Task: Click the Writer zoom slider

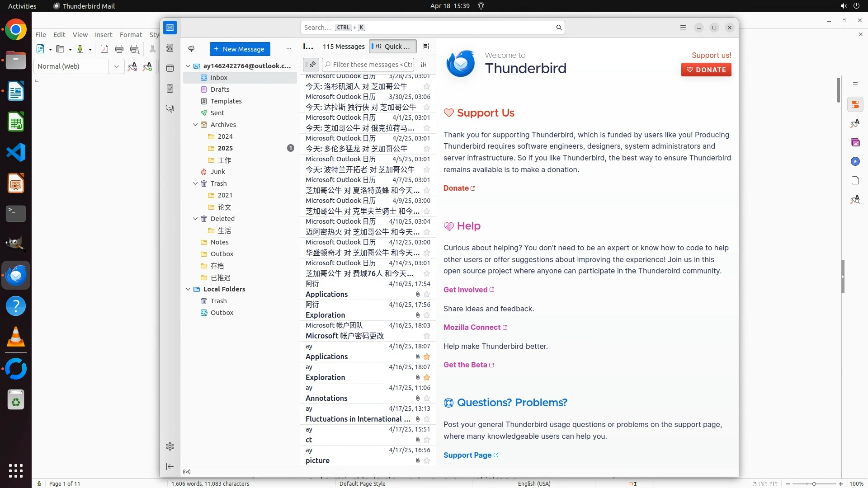Action: pos(814,483)
